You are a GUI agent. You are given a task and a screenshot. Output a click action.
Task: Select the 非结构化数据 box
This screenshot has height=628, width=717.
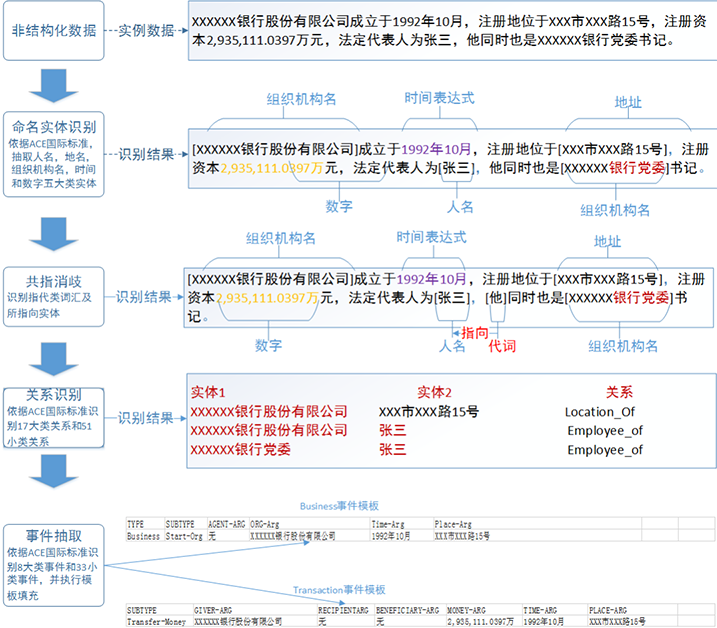pos(51,30)
